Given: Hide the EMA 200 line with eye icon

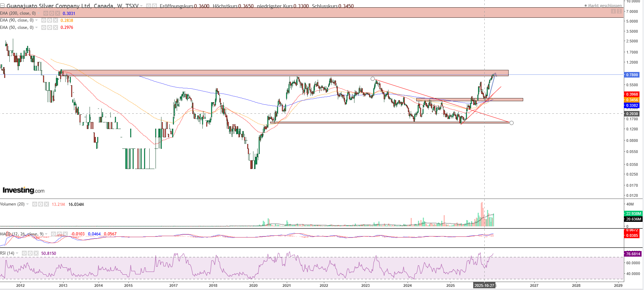Looking at the screenshot, I should pyautogui.click(x=45, y=13).
